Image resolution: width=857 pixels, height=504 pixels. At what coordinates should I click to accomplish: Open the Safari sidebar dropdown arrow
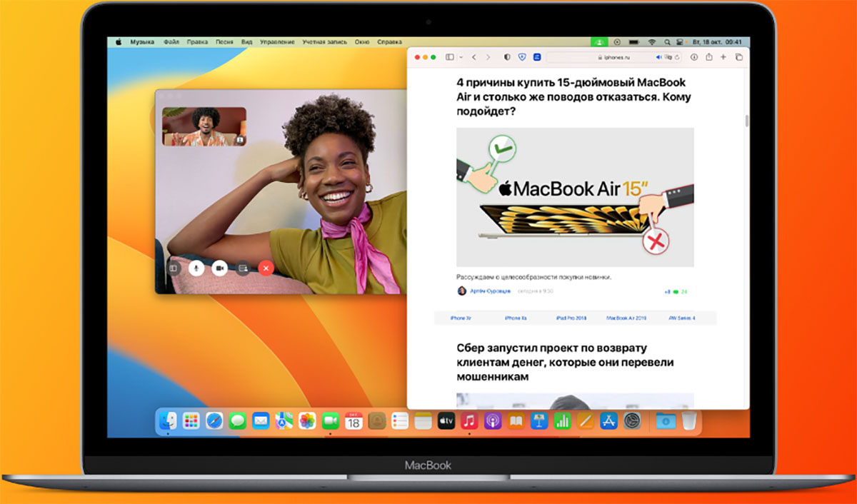pyautogui.click(x=461, y=57)
